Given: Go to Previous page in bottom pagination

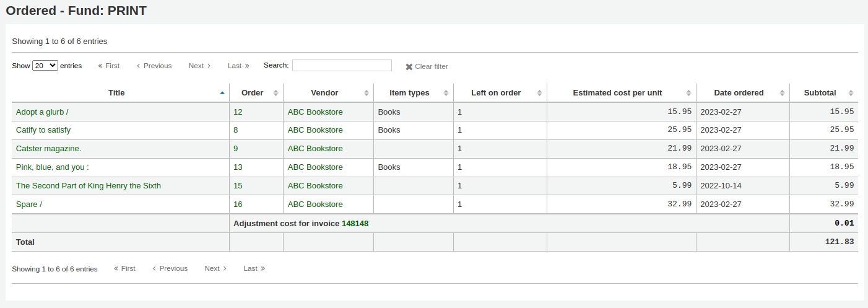Looking at the screenshot, I should [170, 268].
